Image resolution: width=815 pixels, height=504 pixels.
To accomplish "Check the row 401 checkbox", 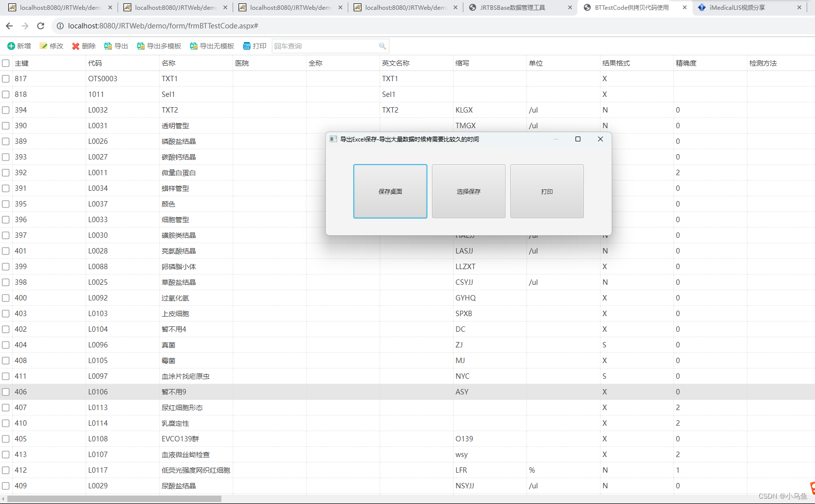I will pyautogui.click(x=6, y=251).
